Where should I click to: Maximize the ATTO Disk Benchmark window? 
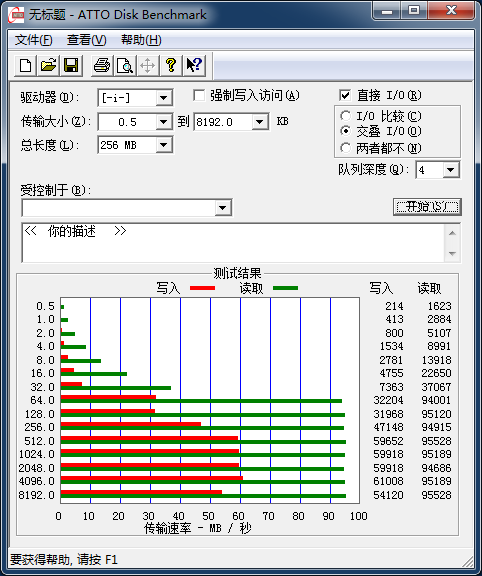pos(414,10)
